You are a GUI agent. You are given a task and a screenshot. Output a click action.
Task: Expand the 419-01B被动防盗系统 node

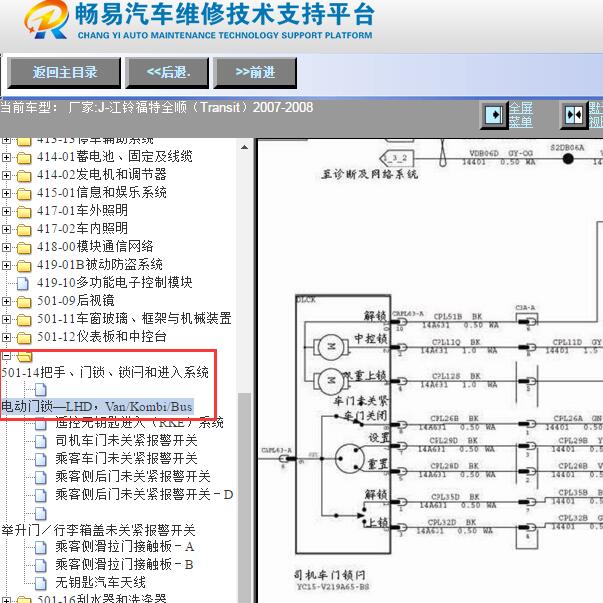coord(6,265)
